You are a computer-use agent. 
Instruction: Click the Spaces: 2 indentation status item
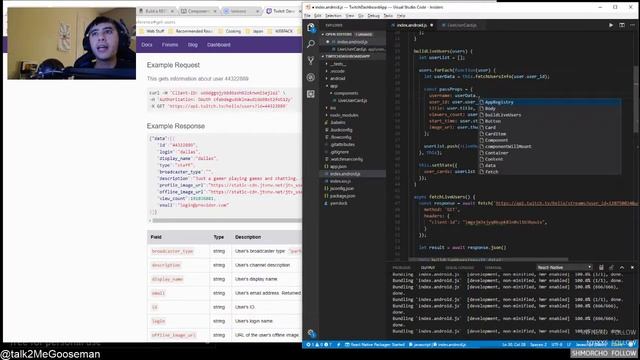click(x=538, y=345)
